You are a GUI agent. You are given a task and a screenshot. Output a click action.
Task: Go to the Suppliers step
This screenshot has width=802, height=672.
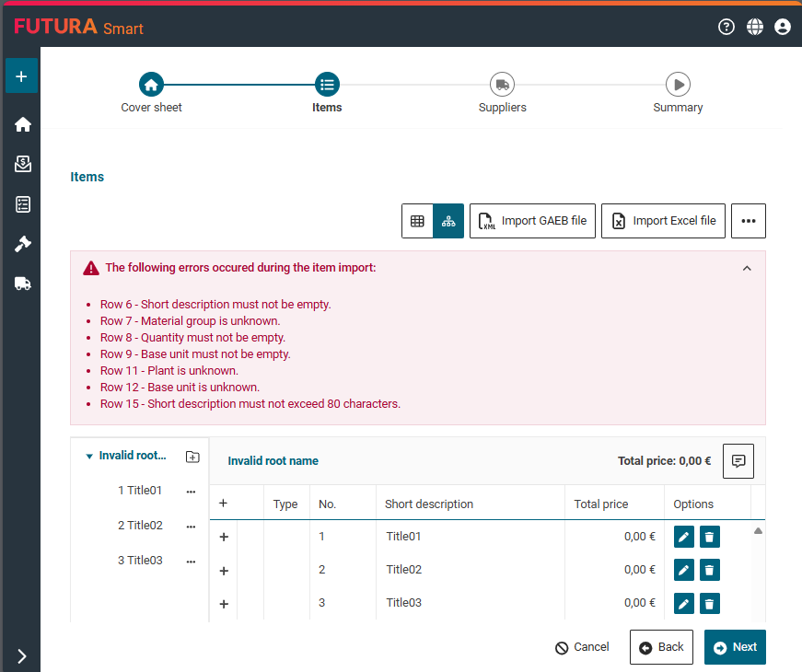click(x=502, y=85)
